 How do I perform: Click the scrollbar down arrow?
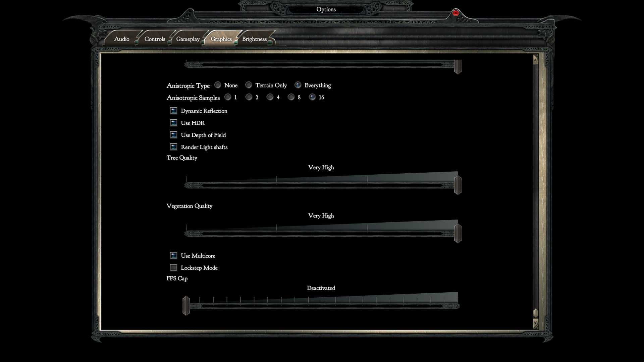535,323
